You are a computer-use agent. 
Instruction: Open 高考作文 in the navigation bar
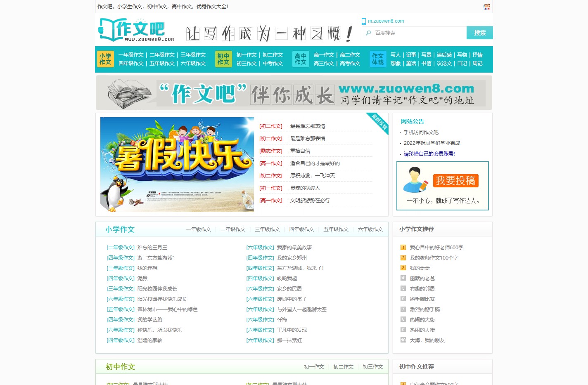click(350, 64)
